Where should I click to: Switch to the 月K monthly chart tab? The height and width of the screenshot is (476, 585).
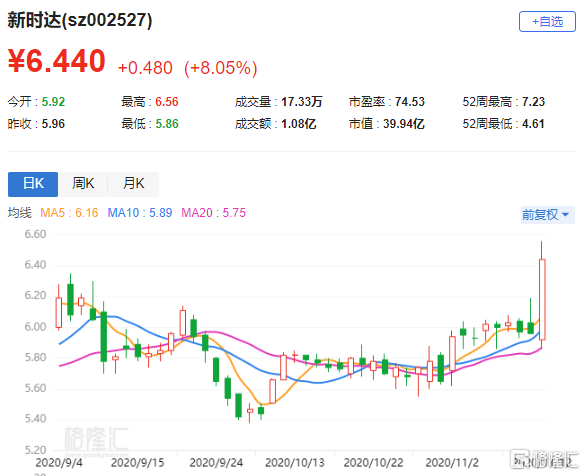pos(134,184)
